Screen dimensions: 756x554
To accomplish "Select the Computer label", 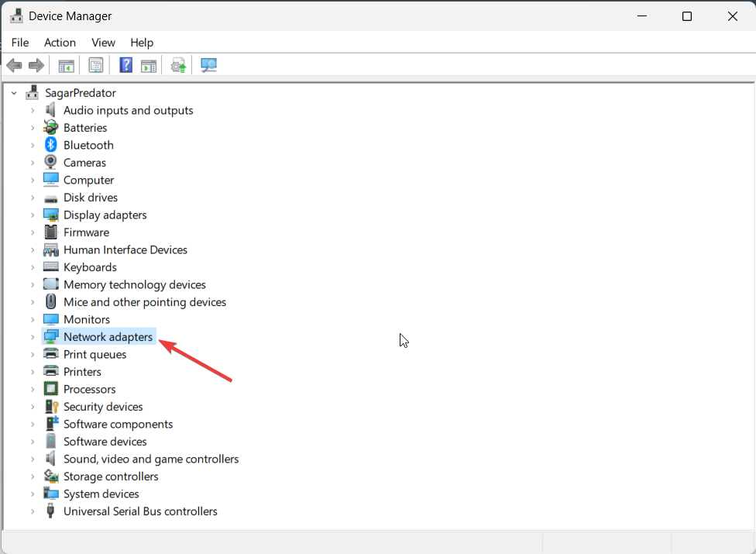I will tap(89, 180).
